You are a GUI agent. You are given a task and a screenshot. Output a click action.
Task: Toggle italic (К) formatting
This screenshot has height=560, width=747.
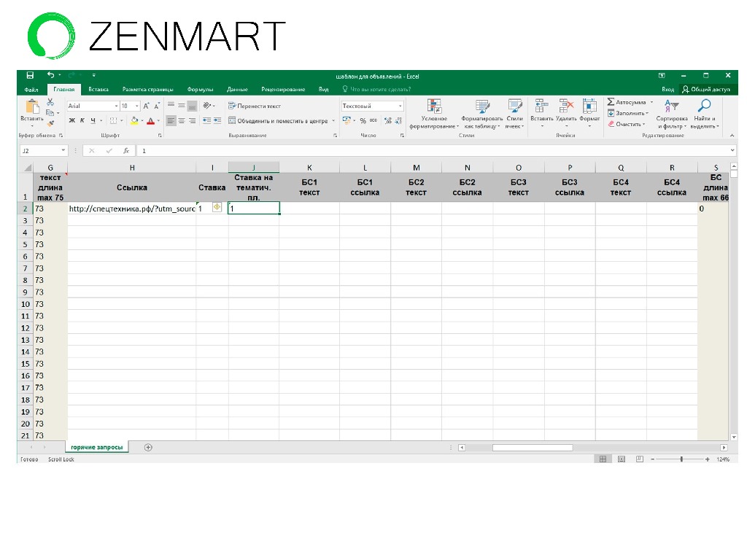pos(82,121)
